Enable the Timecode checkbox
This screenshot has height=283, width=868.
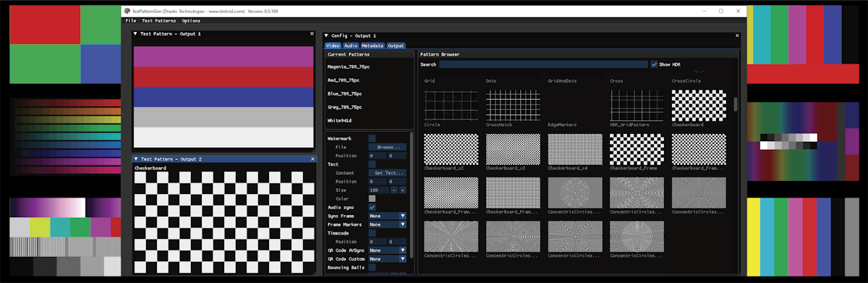point(373,233)
